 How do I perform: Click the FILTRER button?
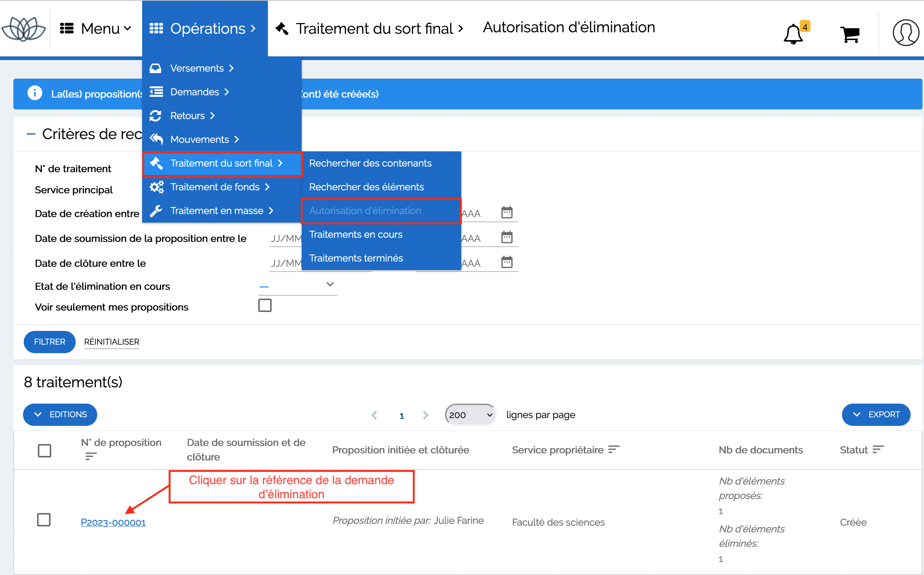pos(49,342)
